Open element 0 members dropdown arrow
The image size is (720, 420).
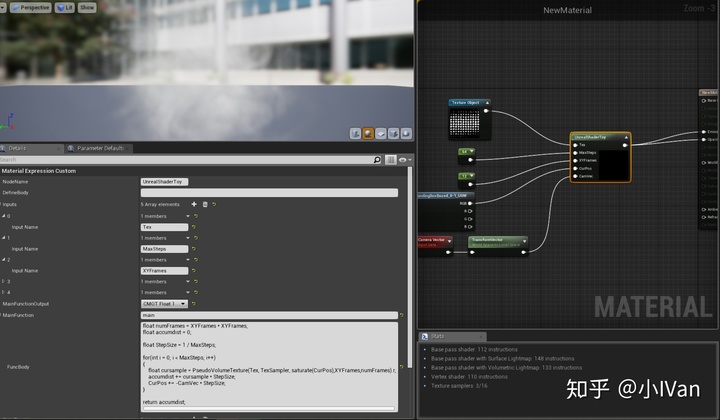pyautogui.click(x=188, y=216)
